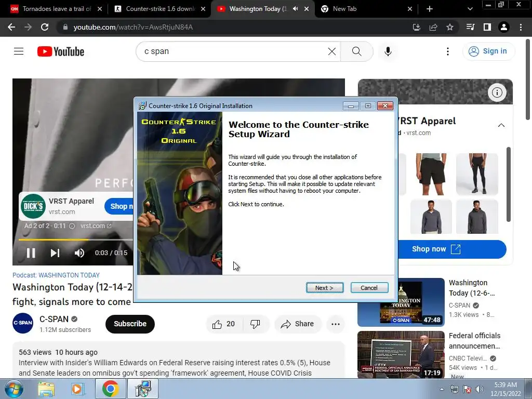Open Podcast: WASHINGTON TODAY link
532x399 pixels.
pos(56,275)
